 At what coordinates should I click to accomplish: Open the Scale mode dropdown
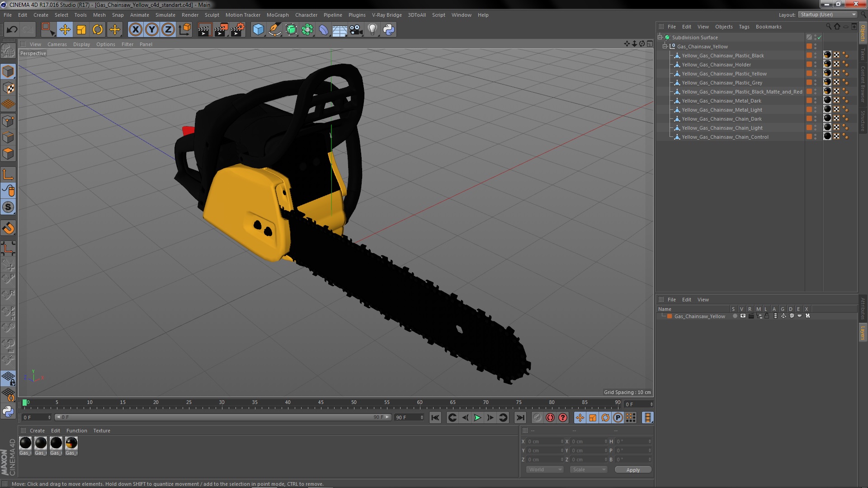point(588,469)
